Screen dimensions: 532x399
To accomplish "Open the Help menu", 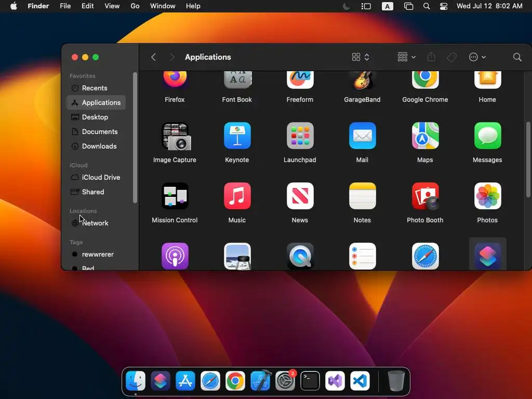I will pyautogui.click(x=193, y=6).
